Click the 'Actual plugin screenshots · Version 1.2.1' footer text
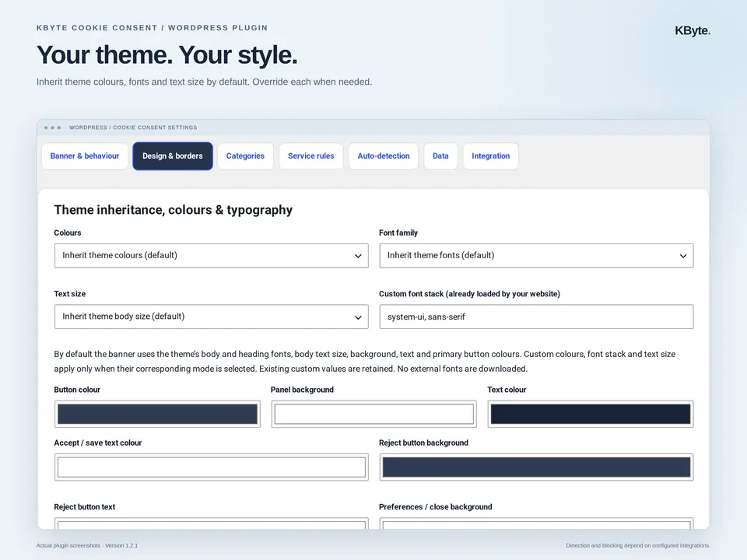This screenshot has width=747, height=560. [87, 546]
